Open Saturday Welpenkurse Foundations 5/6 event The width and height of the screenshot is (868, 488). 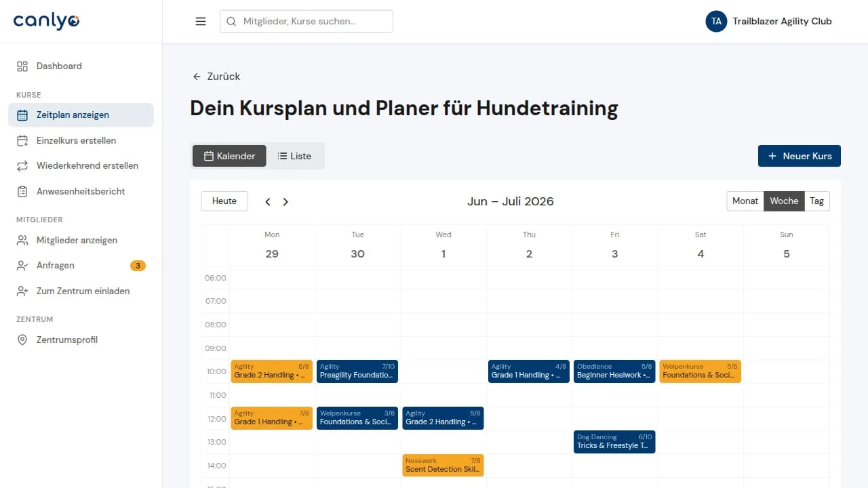[701, 371]
